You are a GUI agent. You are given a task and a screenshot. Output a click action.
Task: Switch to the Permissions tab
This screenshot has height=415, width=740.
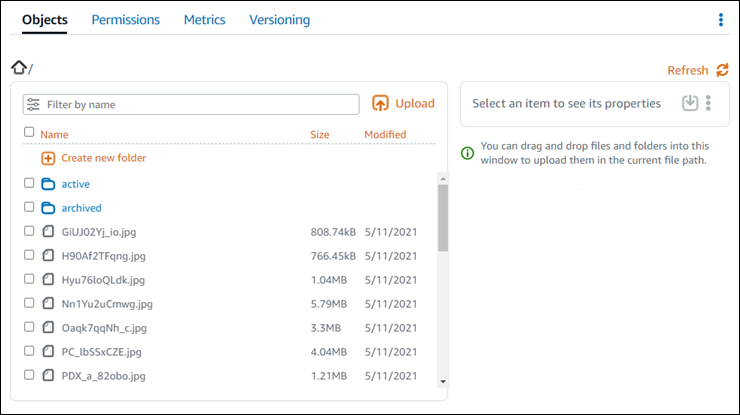pos(125,20)
